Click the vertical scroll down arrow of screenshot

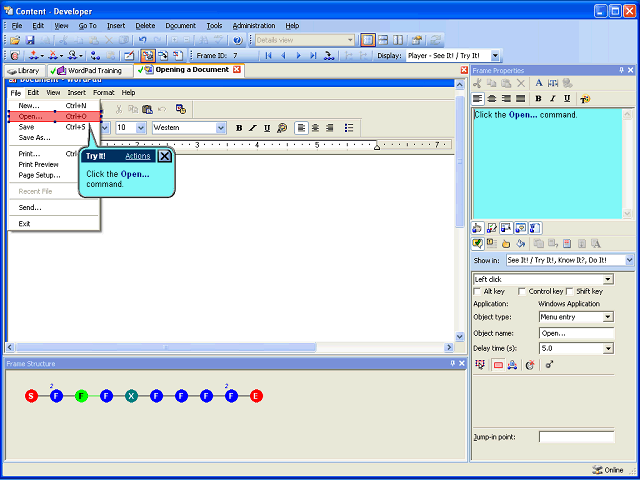click(460, 337)
